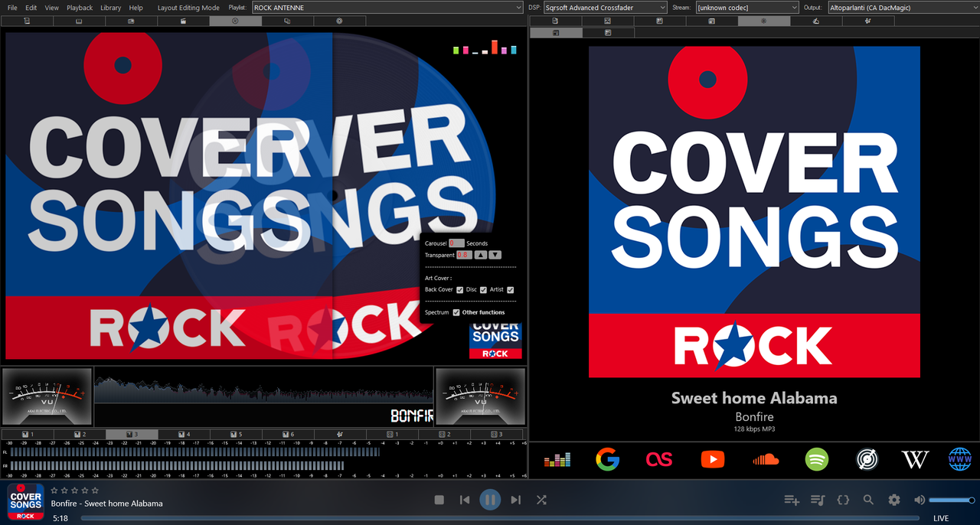
Task: Toggle Artist checkbox
Action: (x=510, y=290)
